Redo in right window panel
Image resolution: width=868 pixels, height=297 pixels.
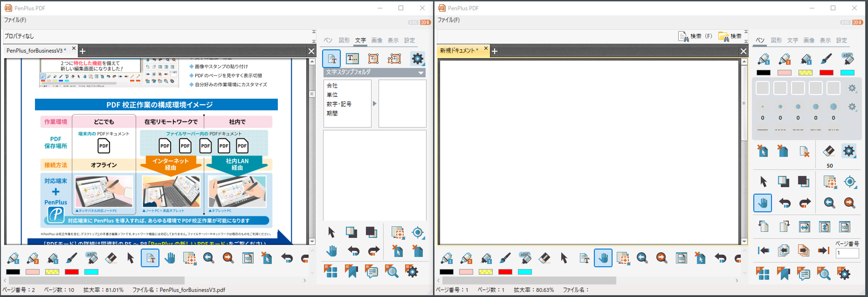[x=805, y=203]
